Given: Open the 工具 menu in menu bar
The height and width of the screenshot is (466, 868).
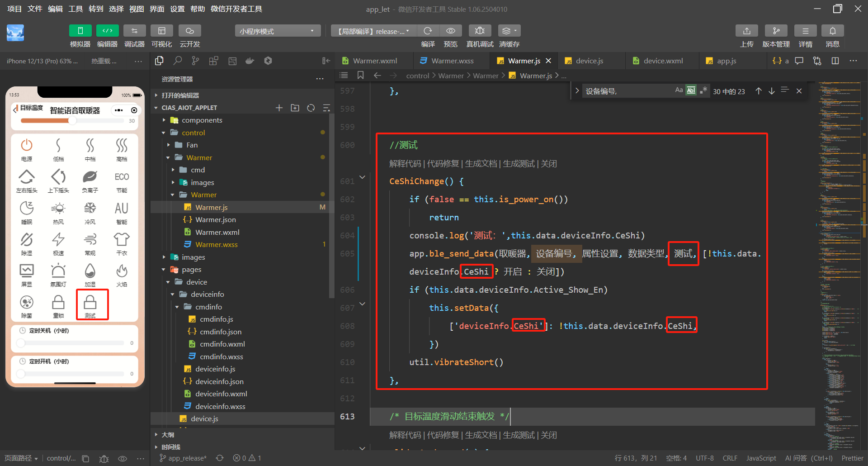Looking at the screenshot, I should coord(75,9).
